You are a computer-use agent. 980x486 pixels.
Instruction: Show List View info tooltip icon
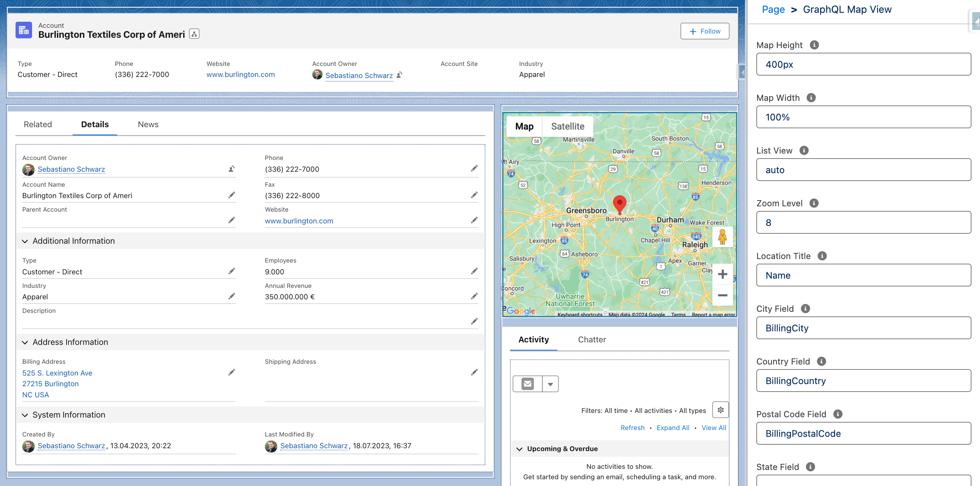(x=803, y=150)
